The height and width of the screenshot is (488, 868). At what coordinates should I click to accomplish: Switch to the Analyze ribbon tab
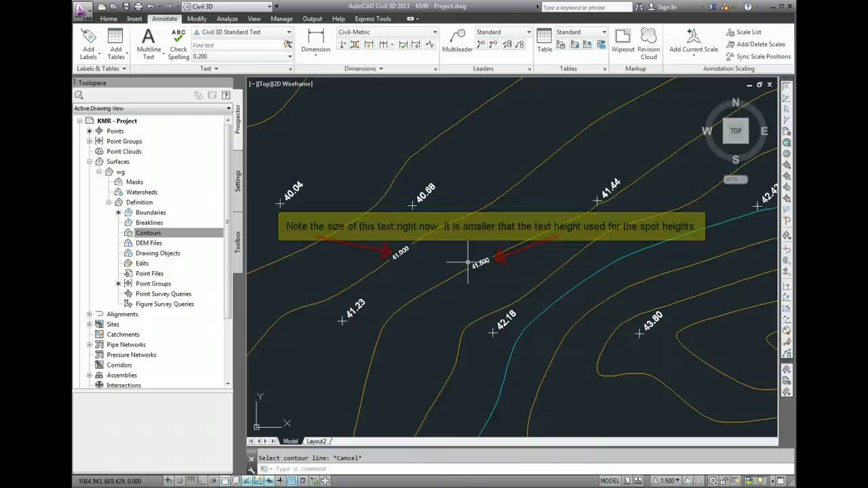[227, 19]
